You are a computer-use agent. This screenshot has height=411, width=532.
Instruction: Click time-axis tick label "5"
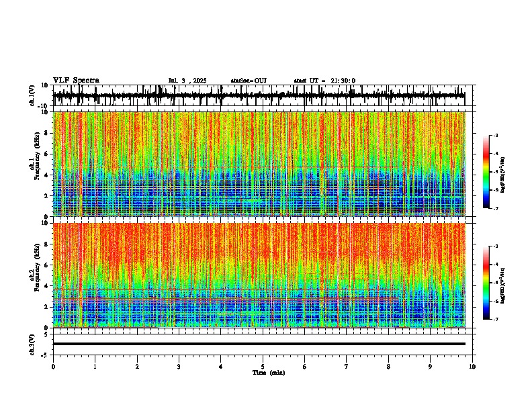click(x=263, y=367)
